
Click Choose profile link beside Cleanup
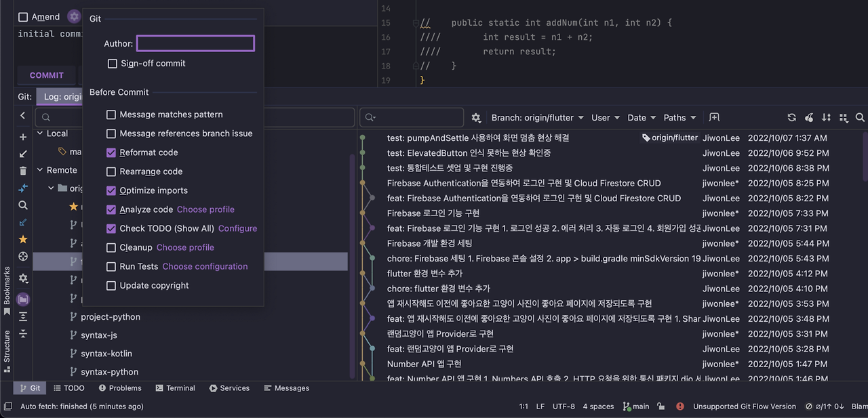click(185, 247)
